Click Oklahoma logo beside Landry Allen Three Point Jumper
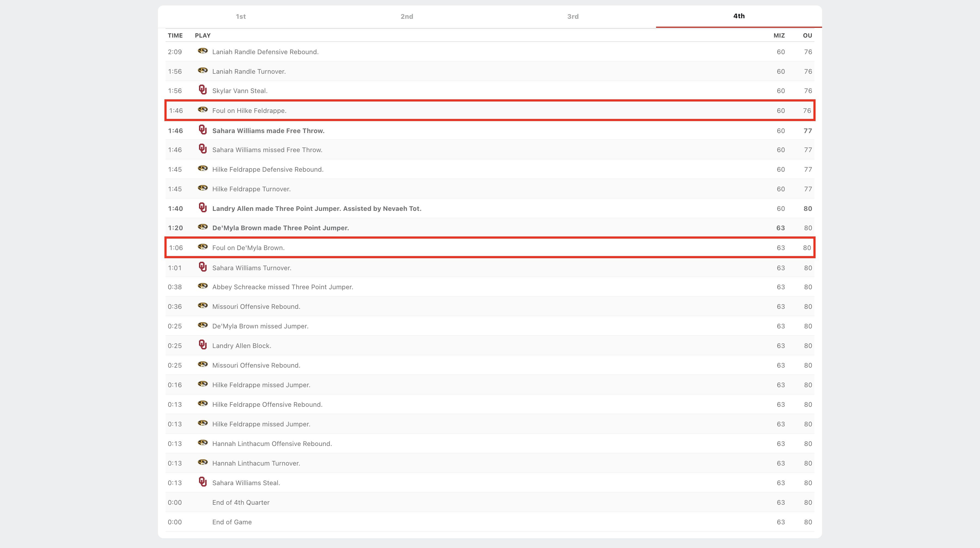The height and width of the screenshot is (548, 980). tap(203, 208)
